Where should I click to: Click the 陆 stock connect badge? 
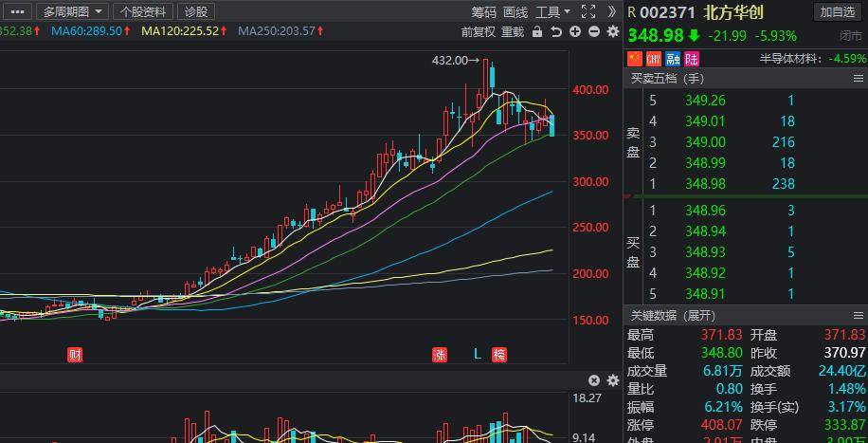(x=692, y=58)
